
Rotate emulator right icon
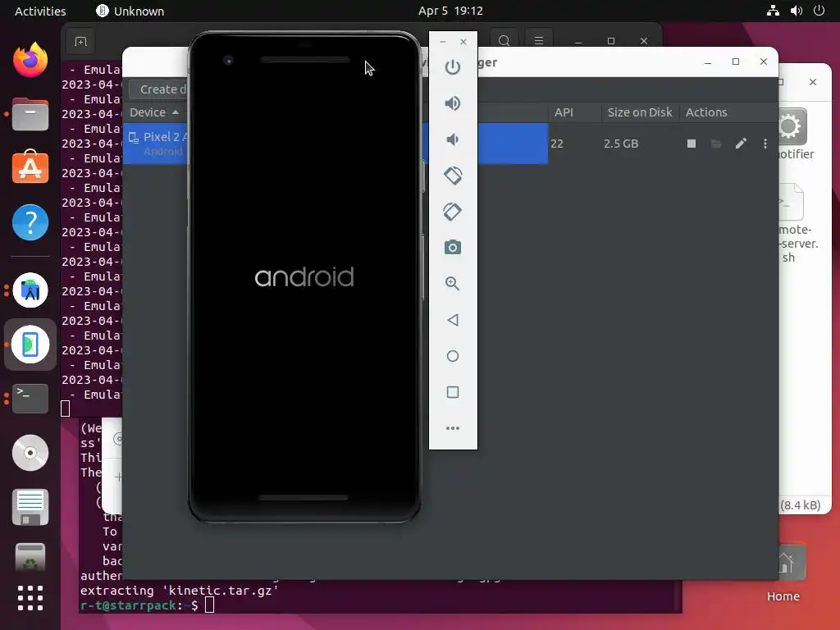coord(453,212)
